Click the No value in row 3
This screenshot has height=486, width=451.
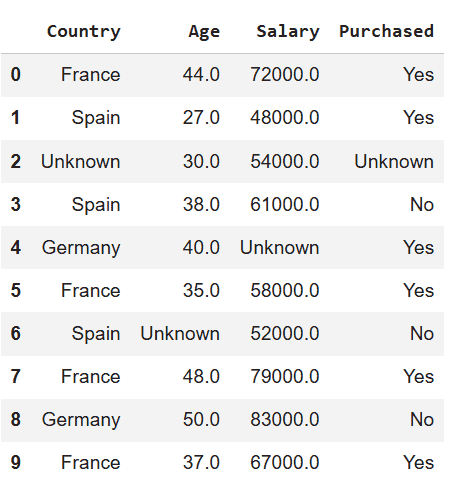(x=422, y=204)
